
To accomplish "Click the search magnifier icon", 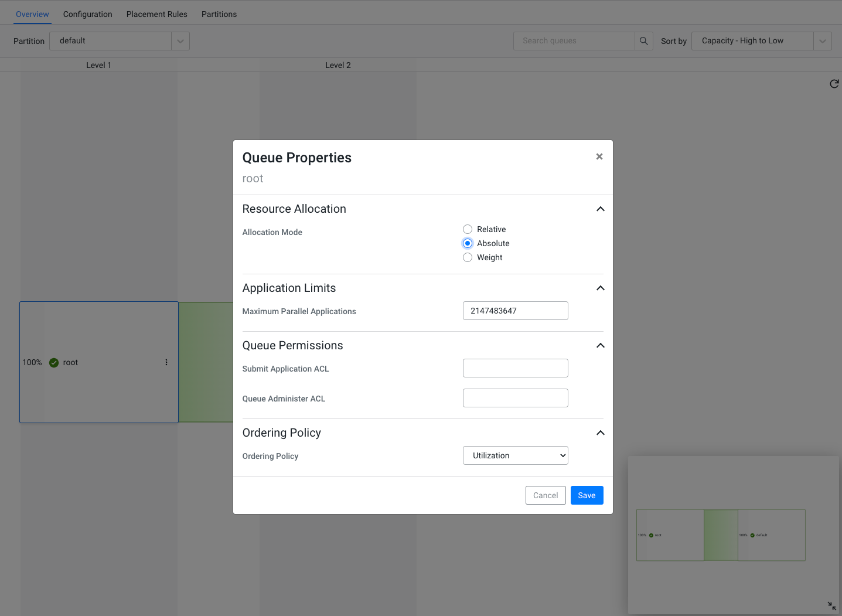I will point(643,40).
